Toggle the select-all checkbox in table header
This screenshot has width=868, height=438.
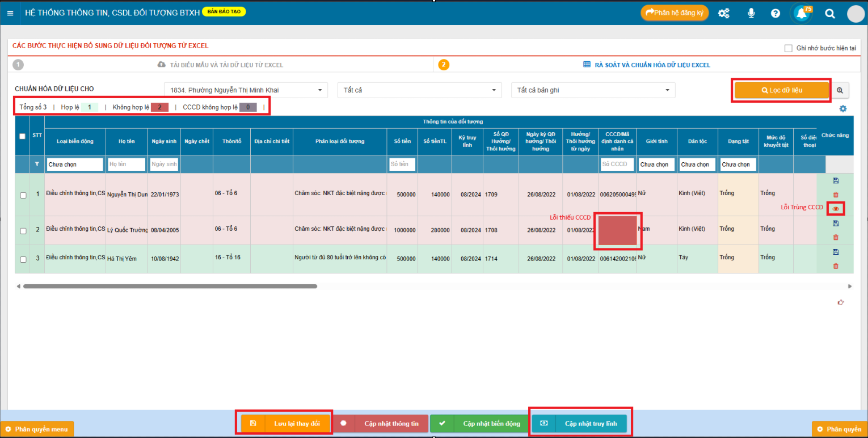[x=22, y=136]
